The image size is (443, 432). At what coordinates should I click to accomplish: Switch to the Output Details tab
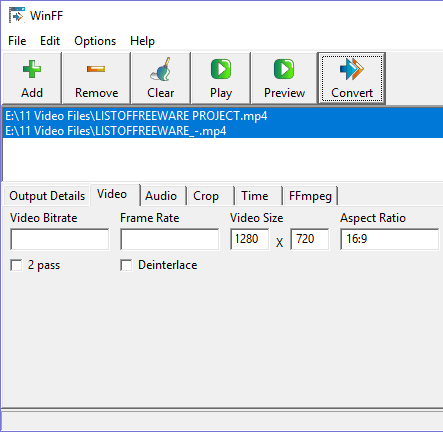47,196
